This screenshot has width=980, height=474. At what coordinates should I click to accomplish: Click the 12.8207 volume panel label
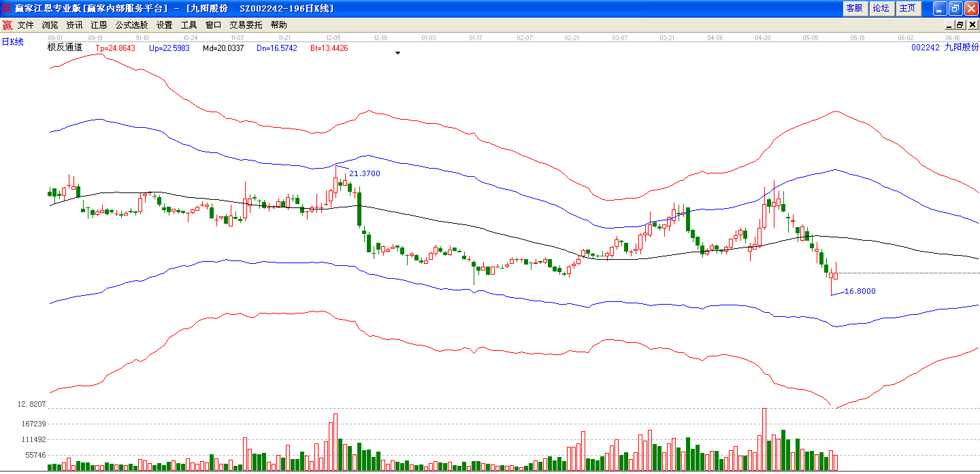[x=33, y=404]
